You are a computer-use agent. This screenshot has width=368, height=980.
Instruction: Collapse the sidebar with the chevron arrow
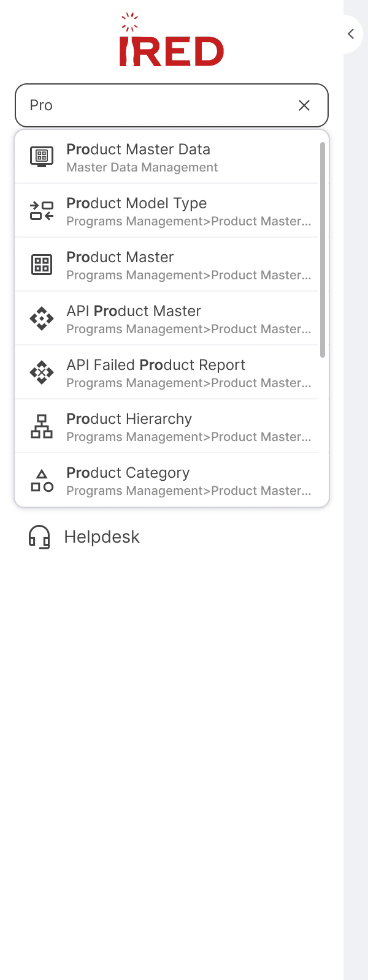point(351,34)
